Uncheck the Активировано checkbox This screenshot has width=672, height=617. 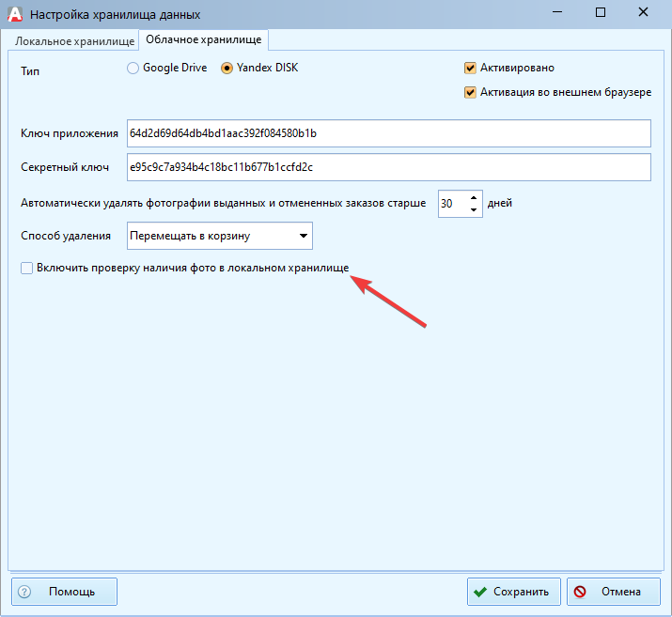pyautogui.click(x=471, y=68)
